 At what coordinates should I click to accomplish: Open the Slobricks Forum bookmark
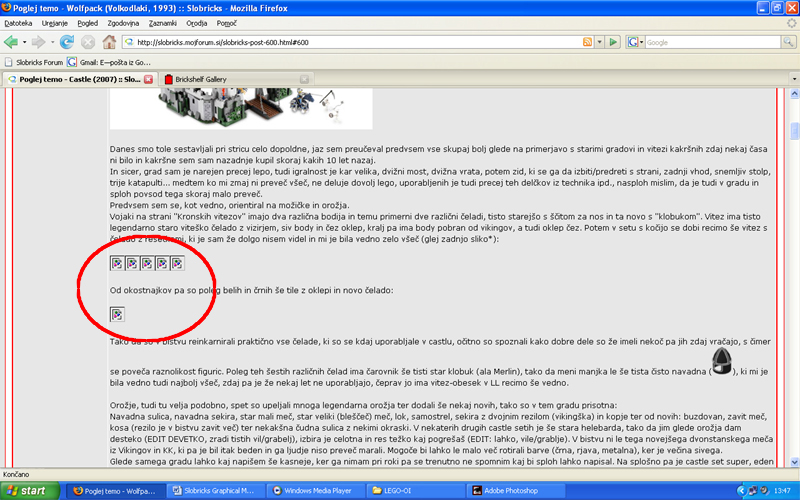pyautogui.click(x=34, y=62)
